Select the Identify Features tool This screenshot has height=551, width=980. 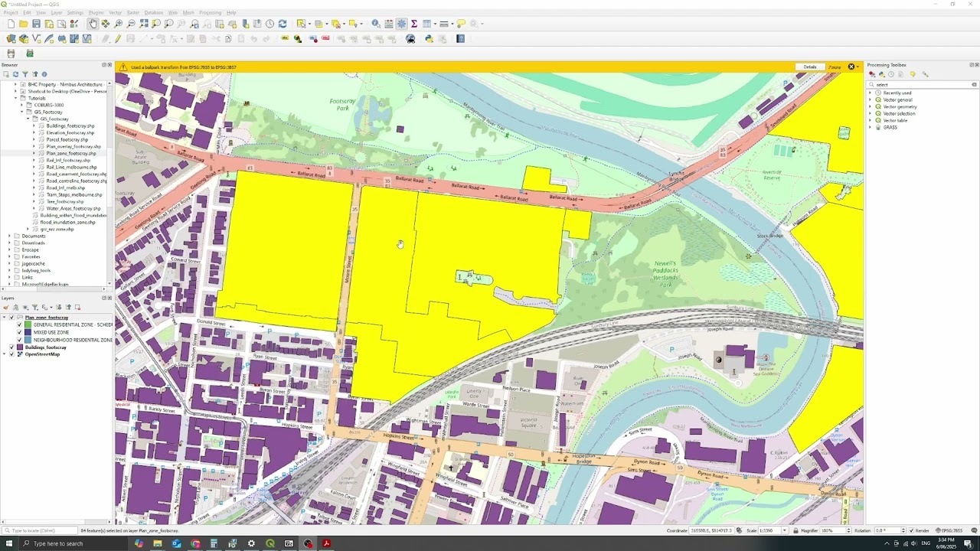(x=376, y=24)
